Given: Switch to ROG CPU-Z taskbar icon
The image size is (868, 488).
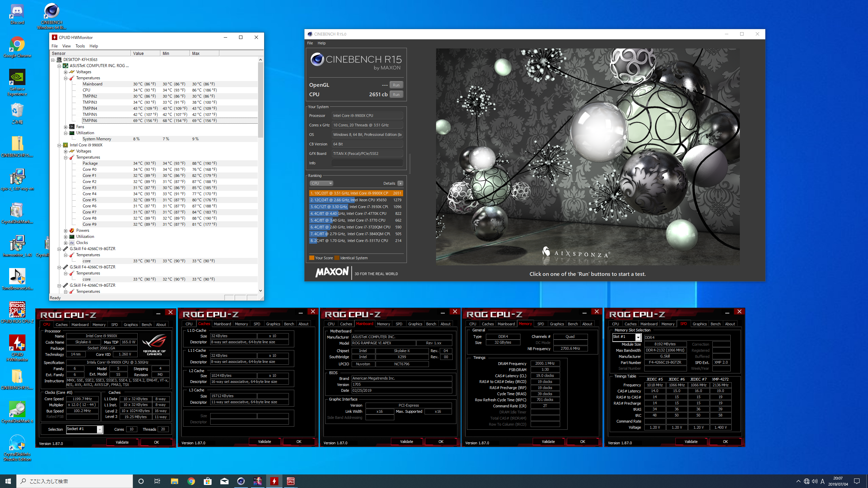Looking at the screenshot, I should [291, 481].
